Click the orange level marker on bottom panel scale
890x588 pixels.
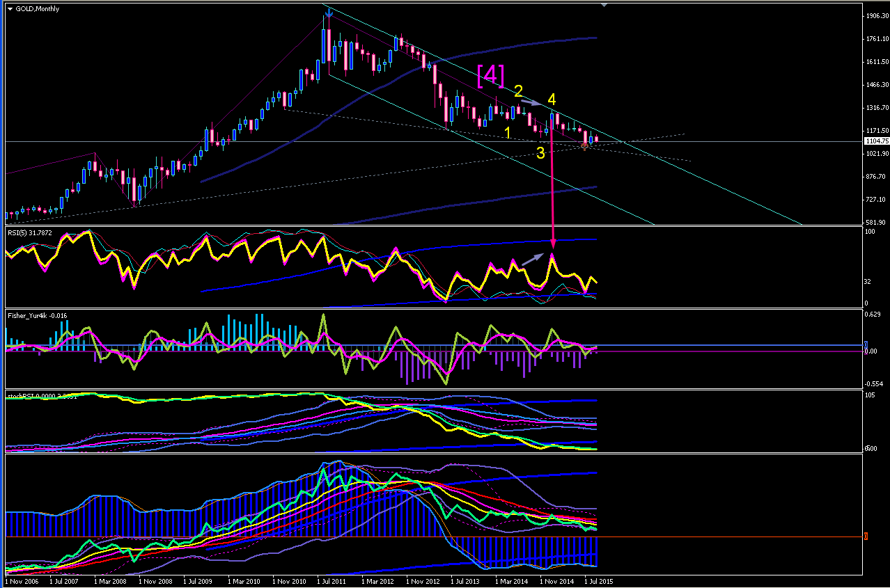pos(865,536)
